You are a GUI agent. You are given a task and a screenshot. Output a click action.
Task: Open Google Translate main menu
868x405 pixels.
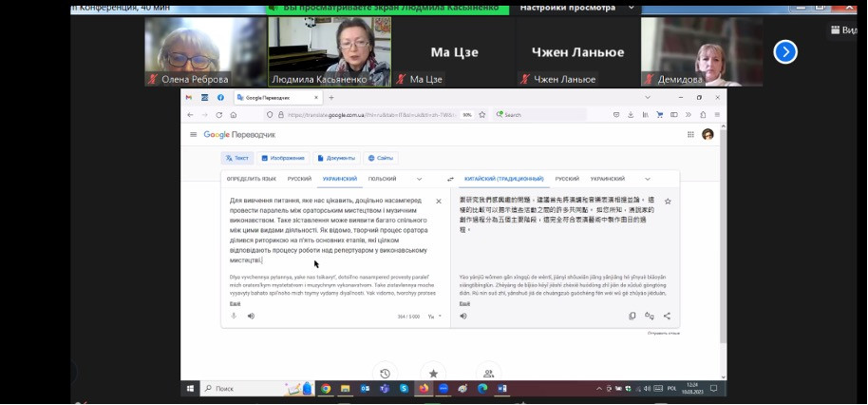(x=194, y=135)
